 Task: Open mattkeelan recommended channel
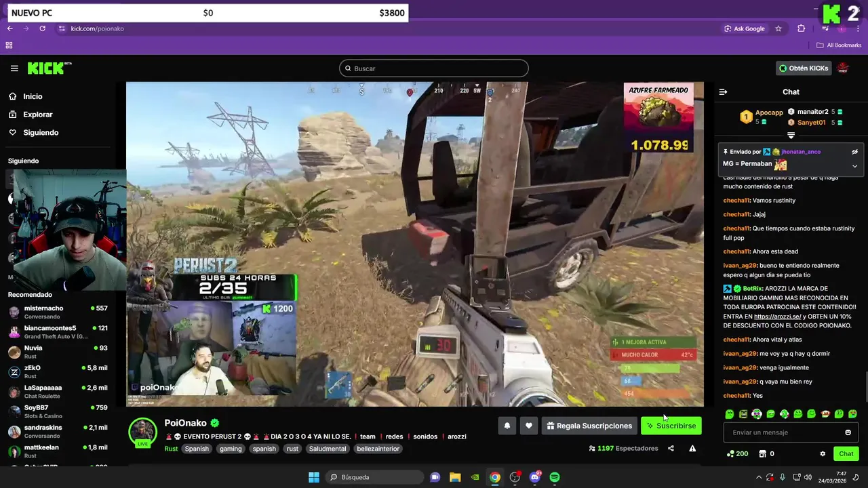(58, 451)
